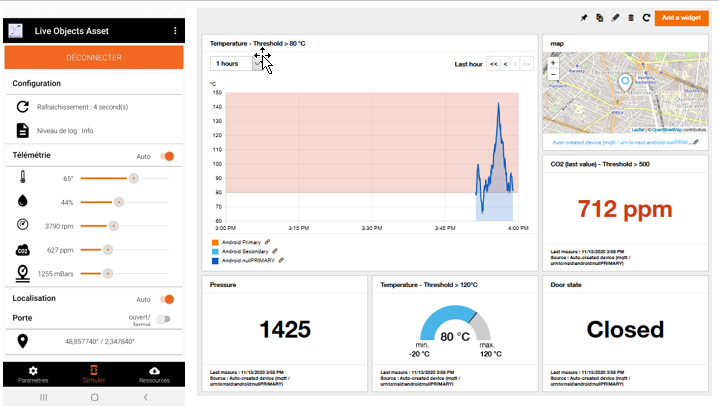Tap the Android back button
Screen dimensions: 719x406
146,397
